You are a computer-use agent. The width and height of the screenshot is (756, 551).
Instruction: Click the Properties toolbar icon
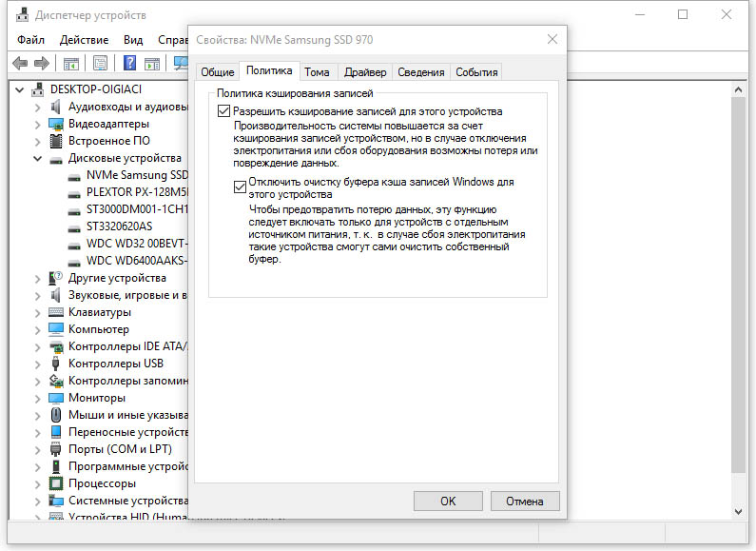pos(100,63)
